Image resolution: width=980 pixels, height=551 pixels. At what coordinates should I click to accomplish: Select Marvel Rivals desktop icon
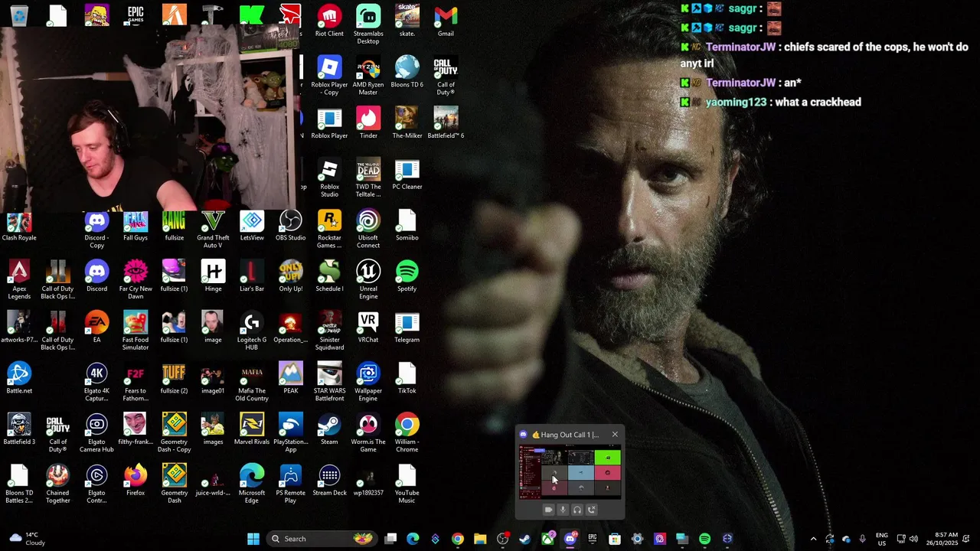click(252, 429)
